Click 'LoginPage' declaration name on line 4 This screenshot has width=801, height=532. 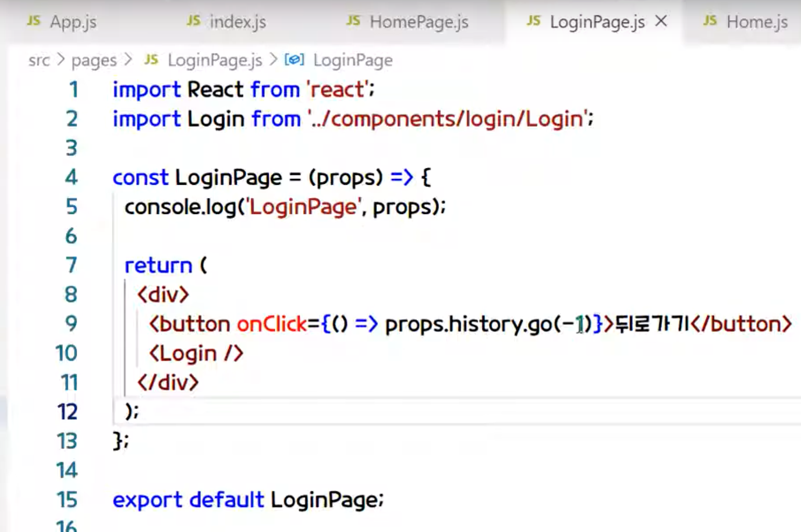[229, 178]
